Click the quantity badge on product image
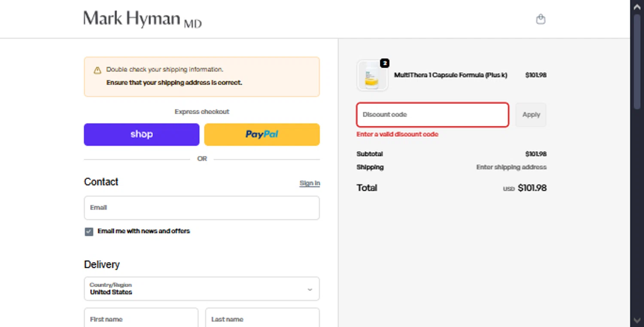The height and width of the screenshot is (327, 644). (x=385, y=64)
